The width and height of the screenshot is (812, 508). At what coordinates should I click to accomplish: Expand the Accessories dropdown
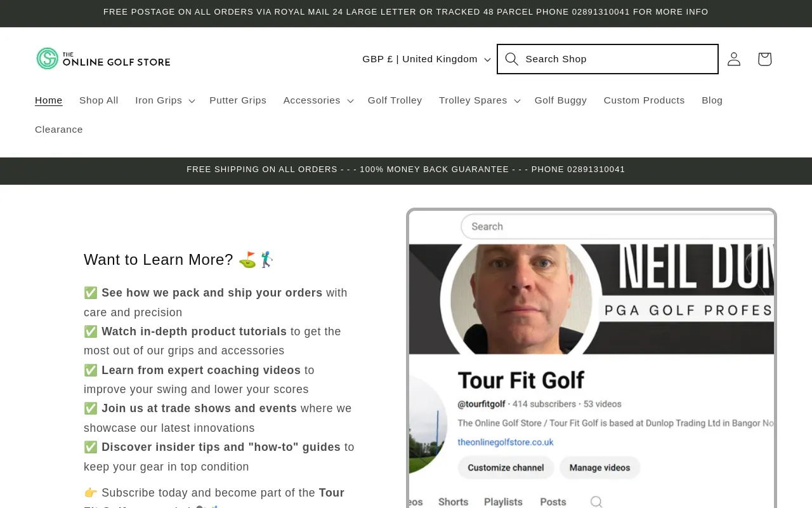[318, 100]
